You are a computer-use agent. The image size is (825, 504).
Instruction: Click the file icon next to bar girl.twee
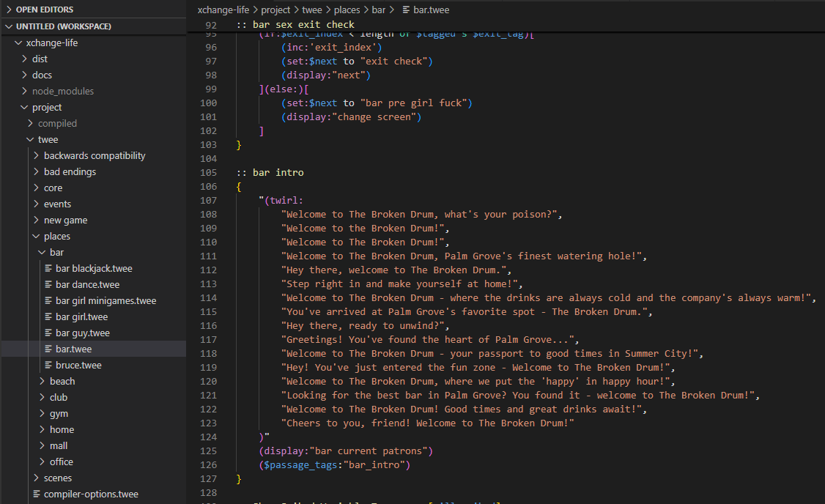coord(48,317)
